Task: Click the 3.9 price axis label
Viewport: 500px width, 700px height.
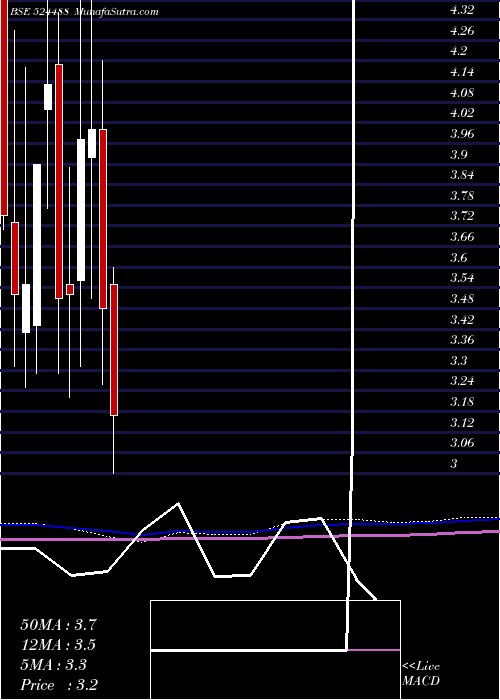Action: [458, 154]
